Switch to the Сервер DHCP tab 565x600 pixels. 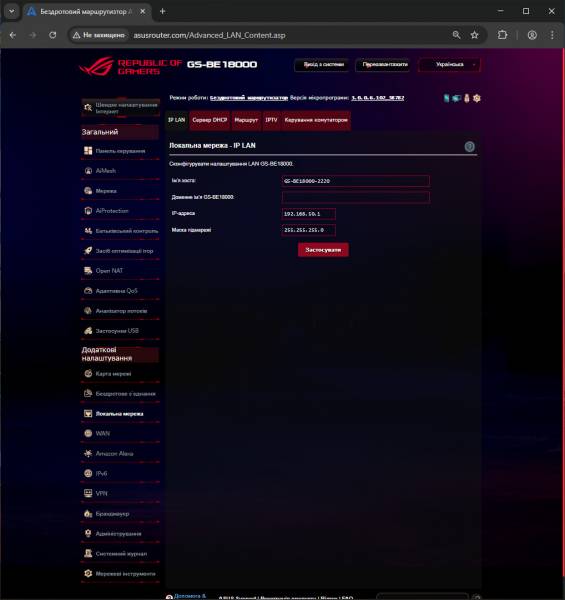point(210,120)
